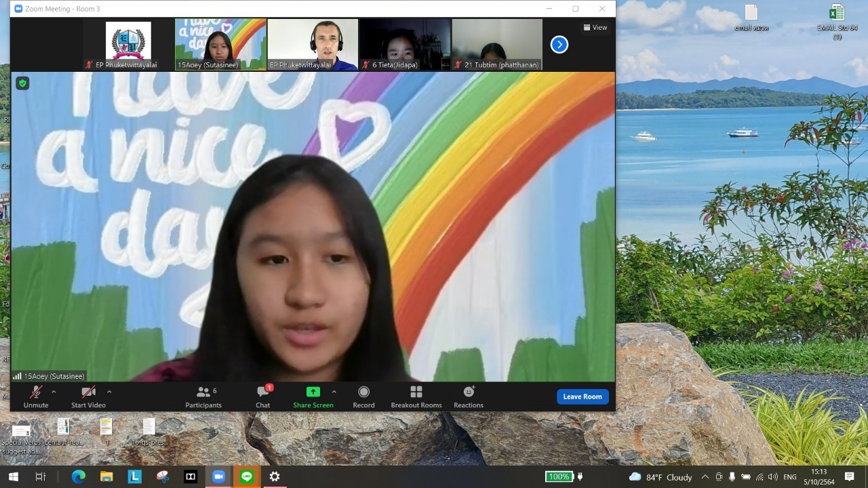Open the Windows Start menu
Screen dimensions: 868x488
(x=12, y=476)
